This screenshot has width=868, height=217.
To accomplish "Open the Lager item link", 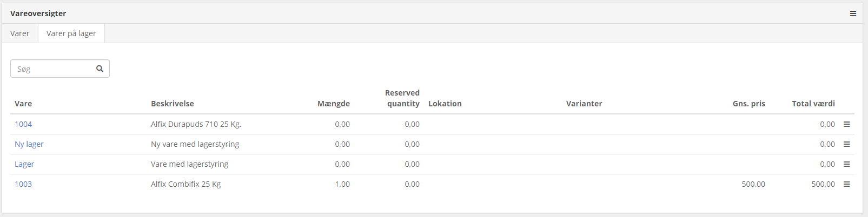I will click(24, 164).
